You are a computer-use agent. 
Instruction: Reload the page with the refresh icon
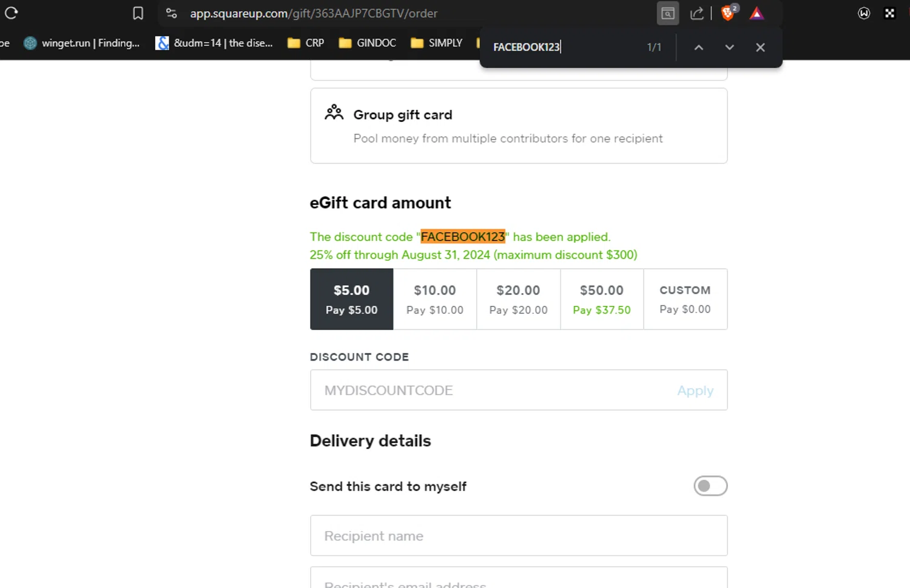point(12,13)
